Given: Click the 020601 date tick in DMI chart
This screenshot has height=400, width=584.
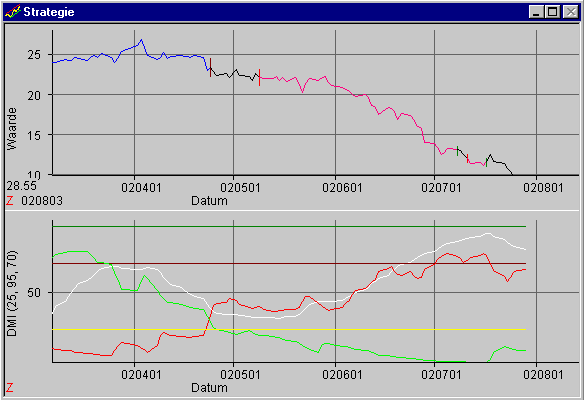Looking at the screenshot, I should pyautogui.click(x=342, y=374).
